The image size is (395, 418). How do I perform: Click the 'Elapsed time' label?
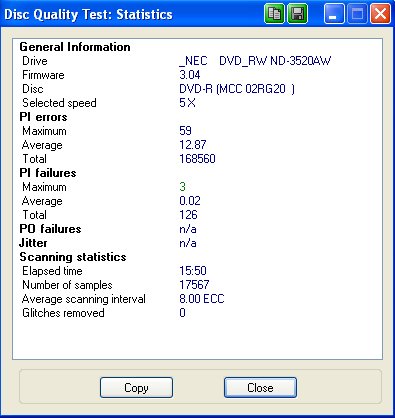(x=52, y=271)
